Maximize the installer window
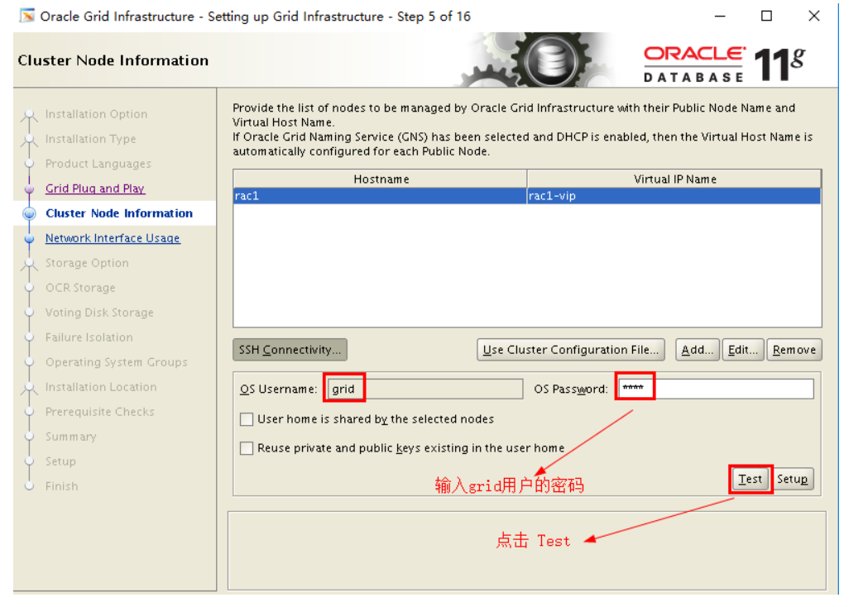Viewport: 868px width, 607px height. (x=766, y=16)
